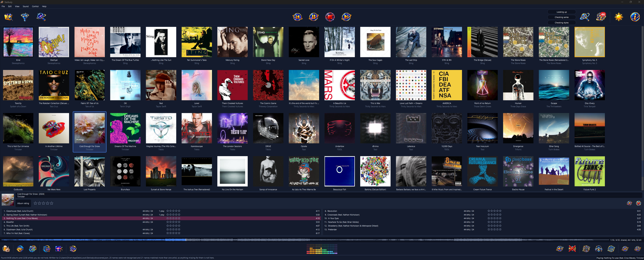Click the Checking styles status pill
Image resolution: width=644 pixels, height=260 pixels.
click(561, 23)
